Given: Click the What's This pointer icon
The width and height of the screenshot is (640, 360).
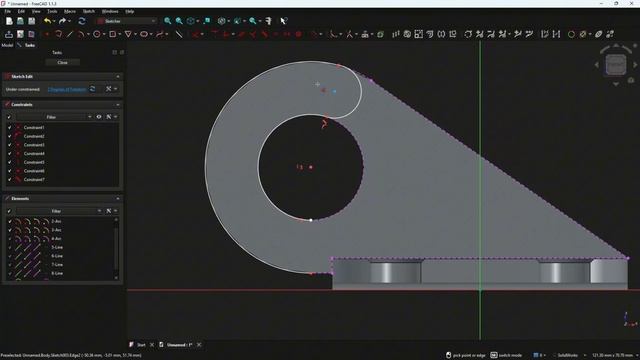Looking at the screenshot, I should click(283, 21).
